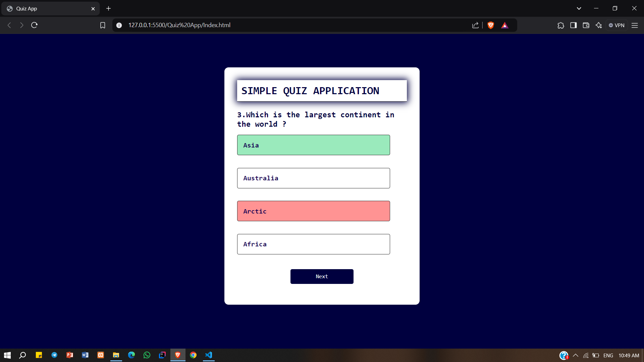Image resolution: width=644 pixels, height=362 pixels.
Task: Select the Asia answer option
Action: click(313, 145)
